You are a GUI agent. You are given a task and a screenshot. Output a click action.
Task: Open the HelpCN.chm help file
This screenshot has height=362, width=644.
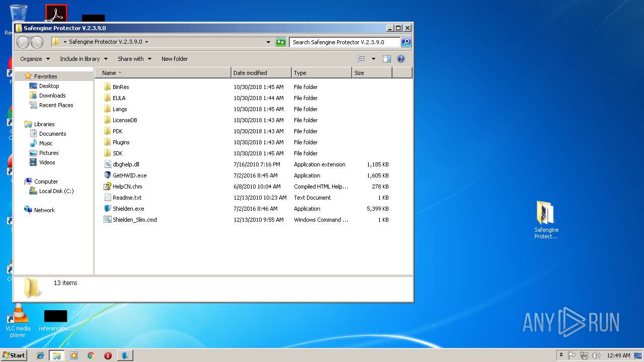point(127,187)
